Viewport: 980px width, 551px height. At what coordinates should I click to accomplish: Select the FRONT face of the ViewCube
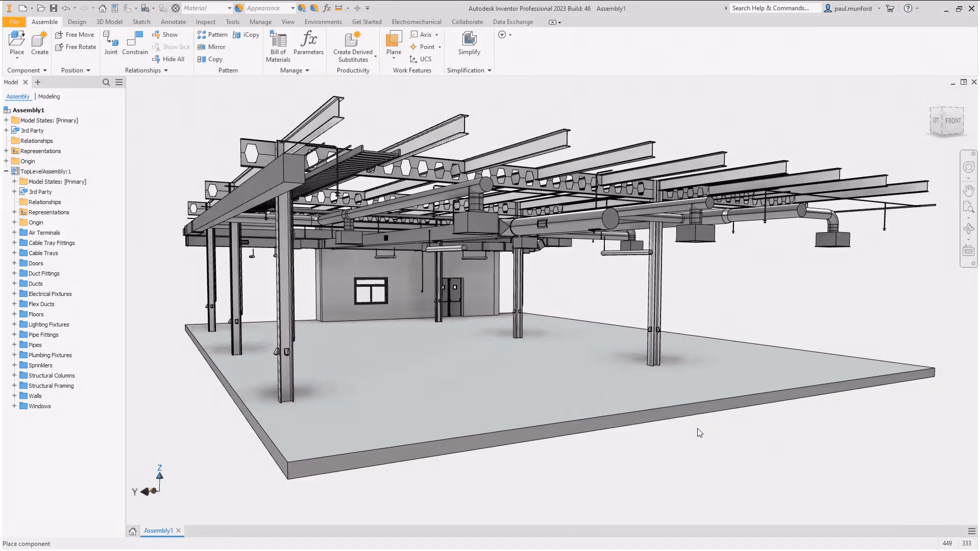(953, 121)
